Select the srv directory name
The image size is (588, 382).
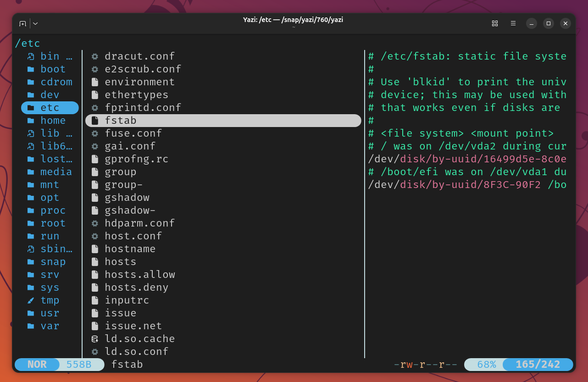pyautogui.click(x=50, y=275)
